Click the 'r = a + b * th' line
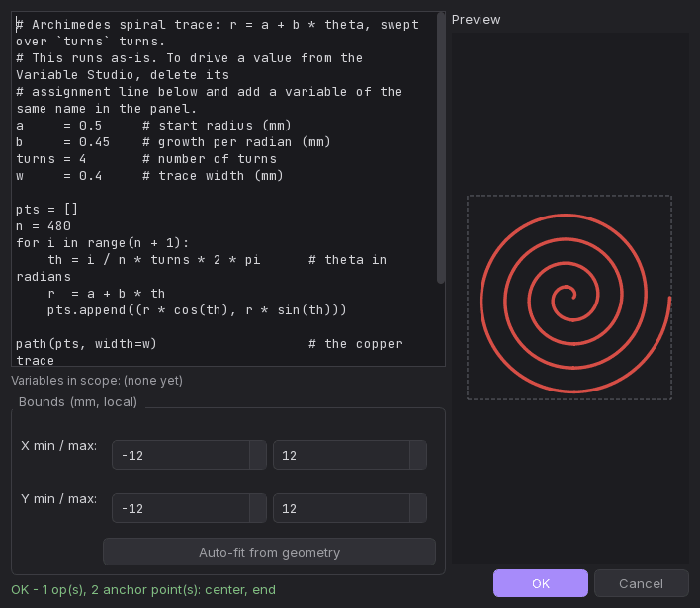The height and width of the screenshot is (608, 700). tap(106, 294)
